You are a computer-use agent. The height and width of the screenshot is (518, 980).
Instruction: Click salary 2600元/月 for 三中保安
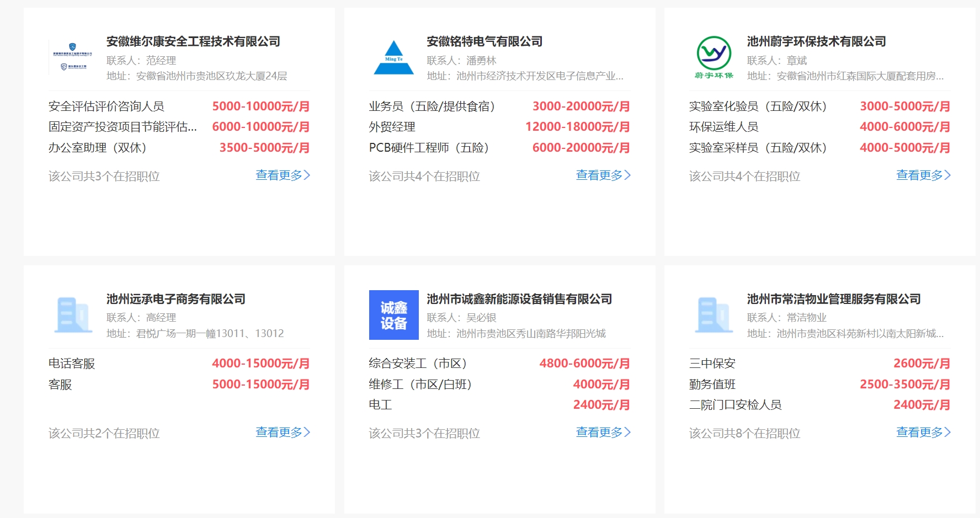click(x=922, y=364)
